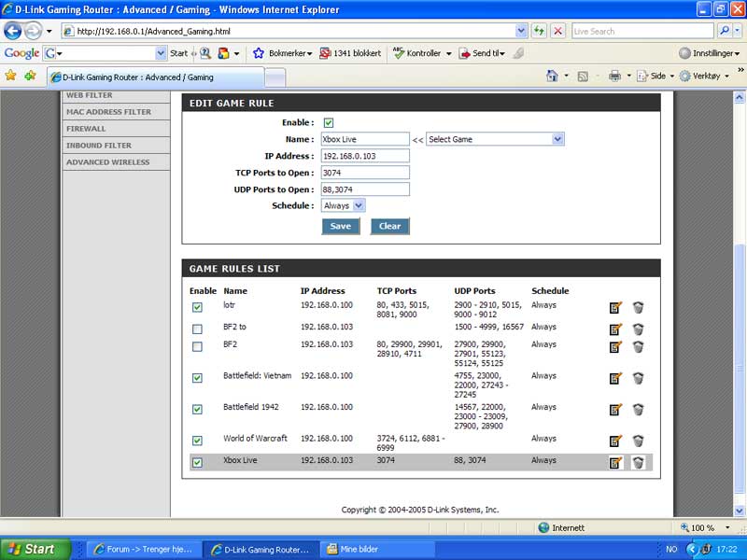Click the IP Address input field
The height and width of the screenshot is (560, 747).
(365, 156)
